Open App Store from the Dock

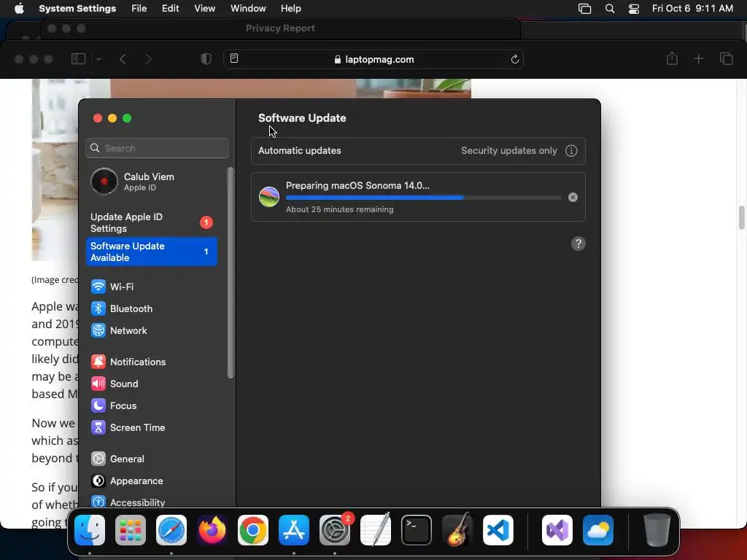(294, 530)
